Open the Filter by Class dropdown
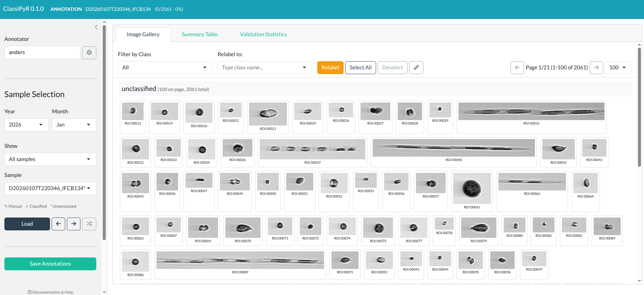The width and height of the screenshot is (644, 295). click(165, 68)
